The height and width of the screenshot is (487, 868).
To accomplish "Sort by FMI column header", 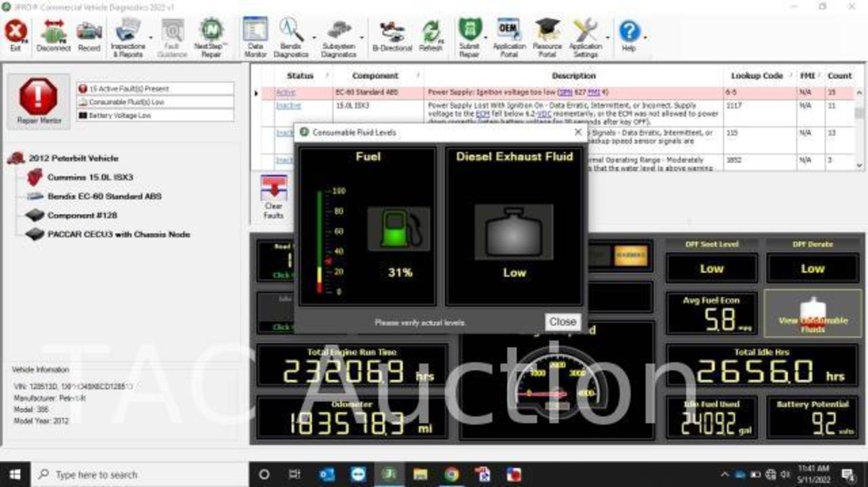I will click(807, 76).
